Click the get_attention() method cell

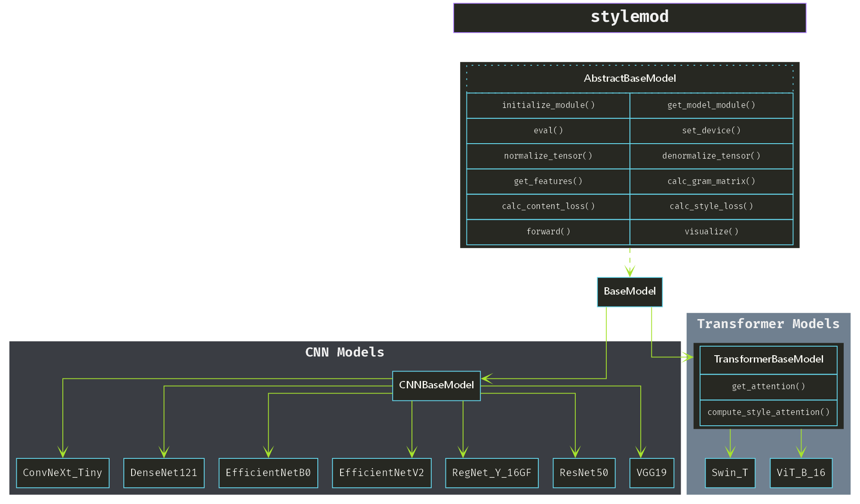click(768, 387)
